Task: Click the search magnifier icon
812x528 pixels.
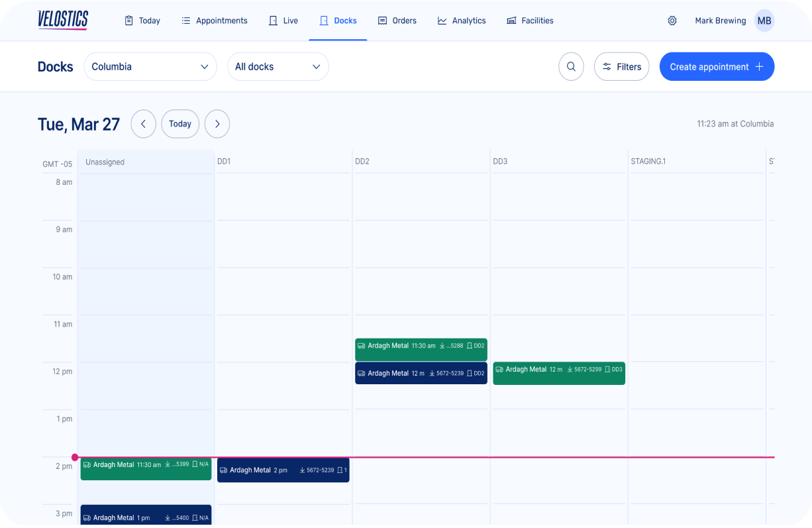Action: coord(571,66)
